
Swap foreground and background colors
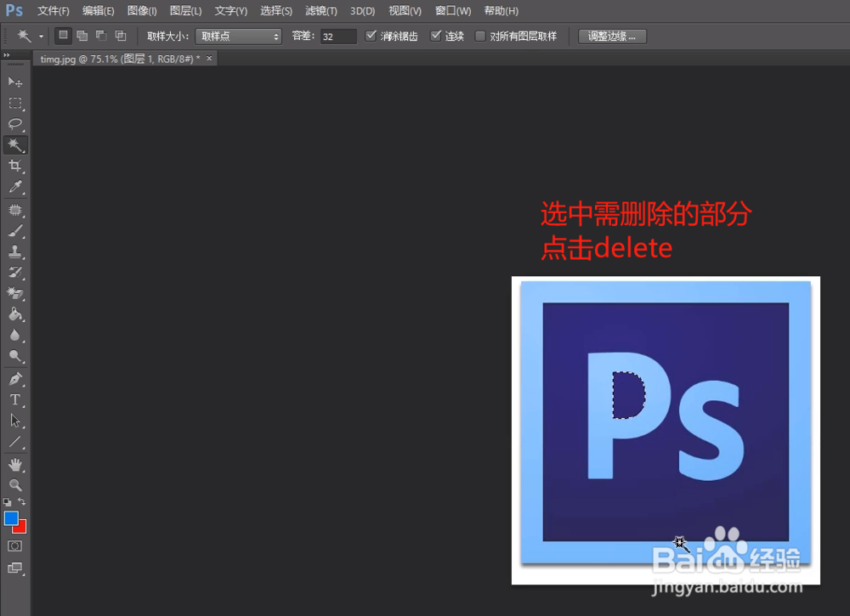(x=22, y=501)
